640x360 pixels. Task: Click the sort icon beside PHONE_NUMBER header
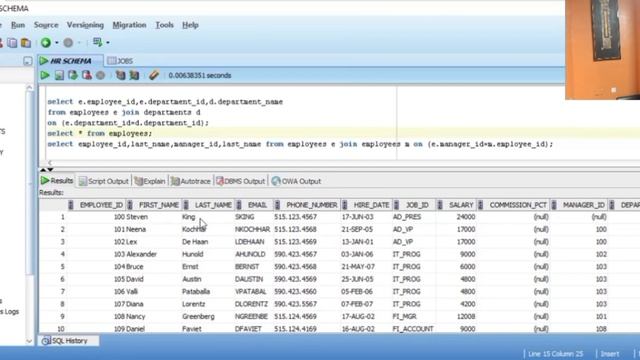pos(277,205)
